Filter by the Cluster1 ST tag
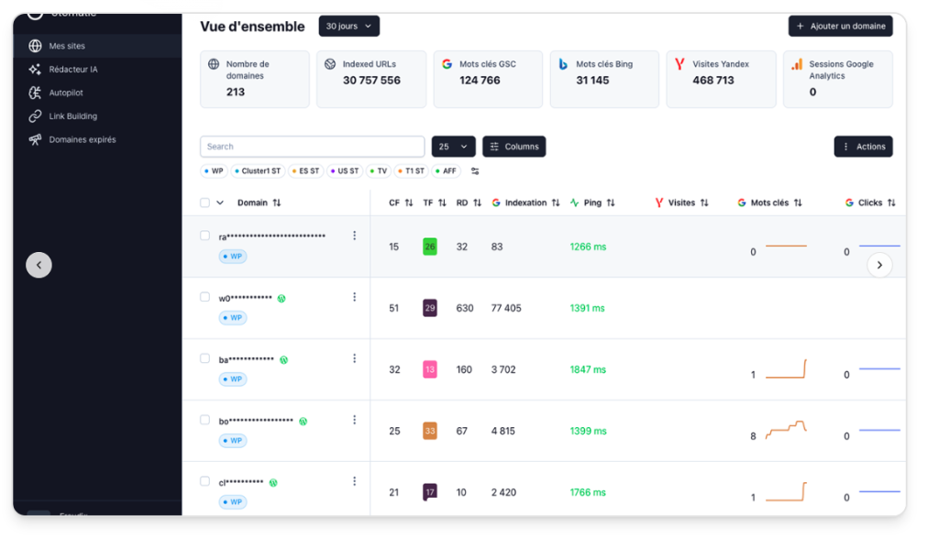 pos(258,171)
